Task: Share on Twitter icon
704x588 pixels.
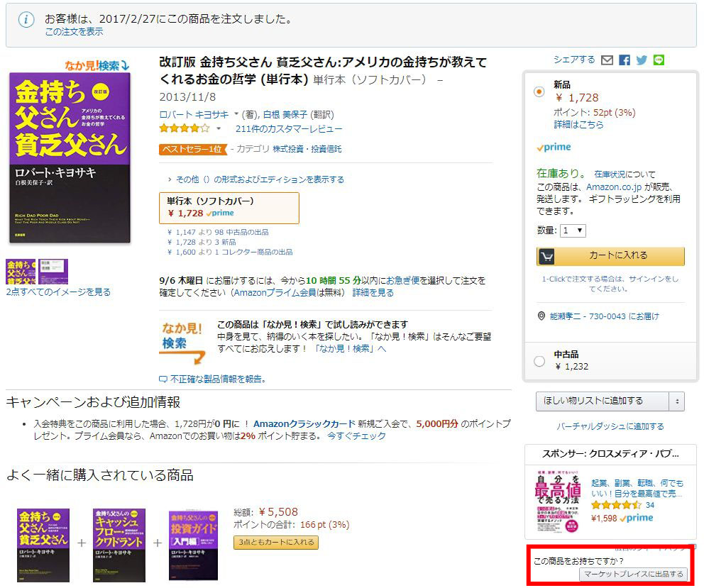Action: [x=642, y=60]
